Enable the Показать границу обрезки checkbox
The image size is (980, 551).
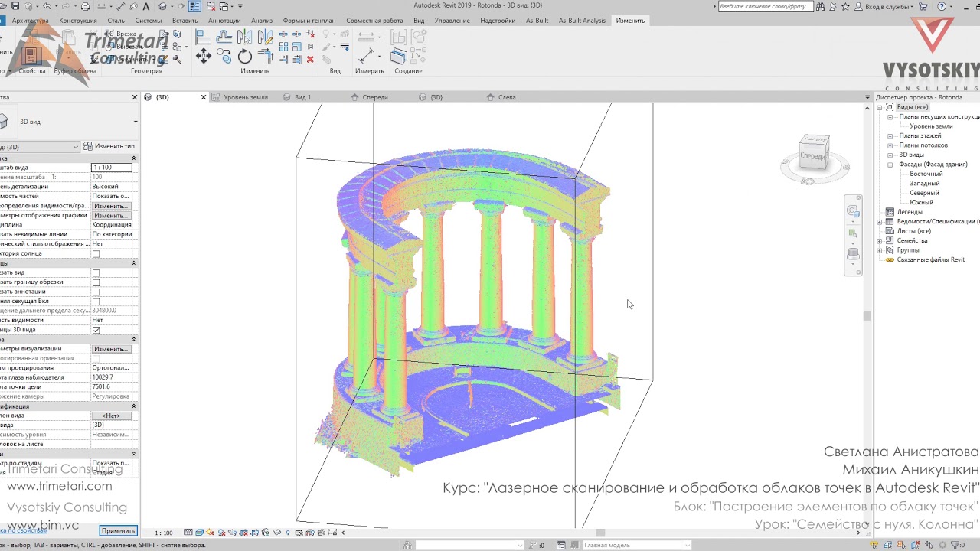tap(96, 282)
